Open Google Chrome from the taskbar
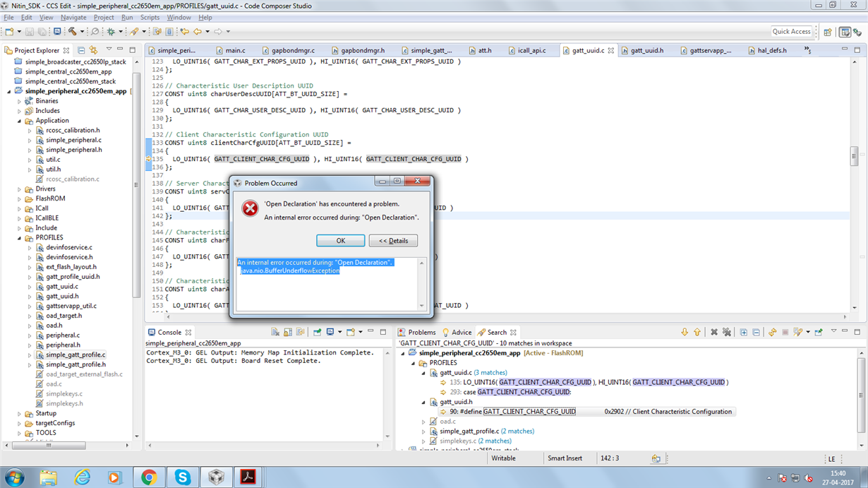Viewport: 868px width, 488px height. pos(149,477)
